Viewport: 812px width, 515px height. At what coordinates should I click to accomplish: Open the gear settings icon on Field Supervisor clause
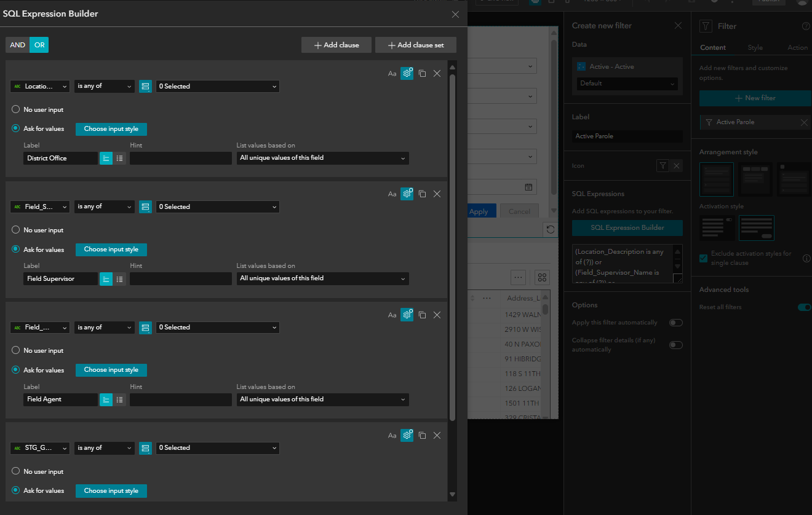pos(407,194)
